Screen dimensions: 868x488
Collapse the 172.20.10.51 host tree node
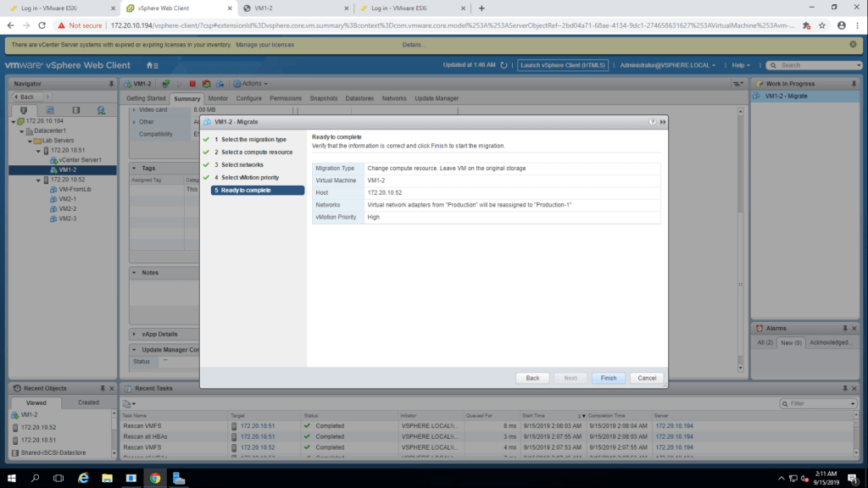coord(37,150)
